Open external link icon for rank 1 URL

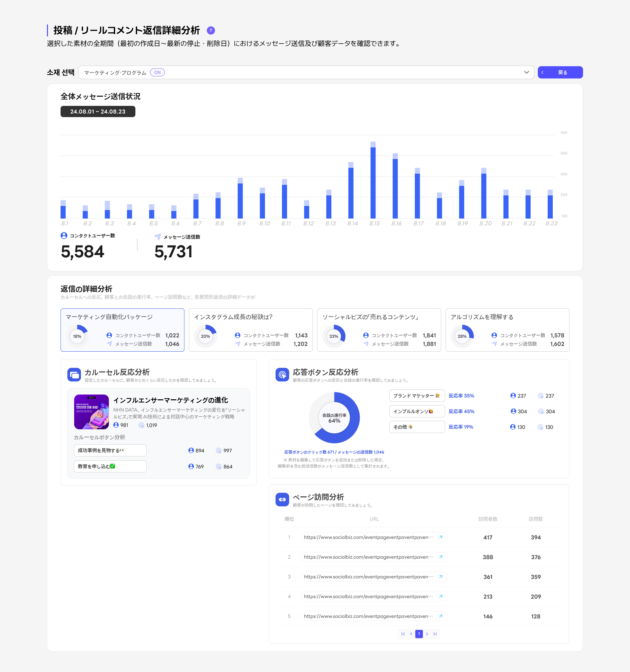[x=441, y=537]
